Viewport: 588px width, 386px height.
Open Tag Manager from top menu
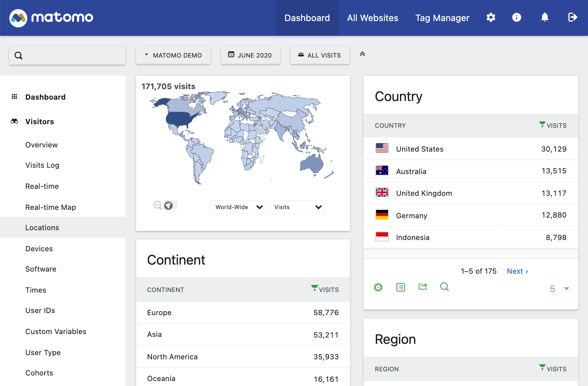(x=442, y=18)
